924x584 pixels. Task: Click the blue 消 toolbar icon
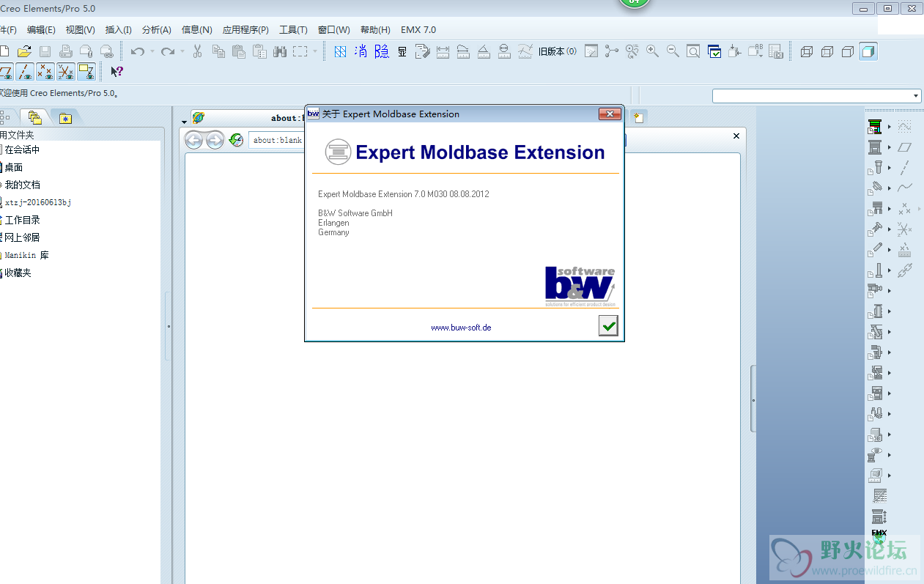[361, 51]
